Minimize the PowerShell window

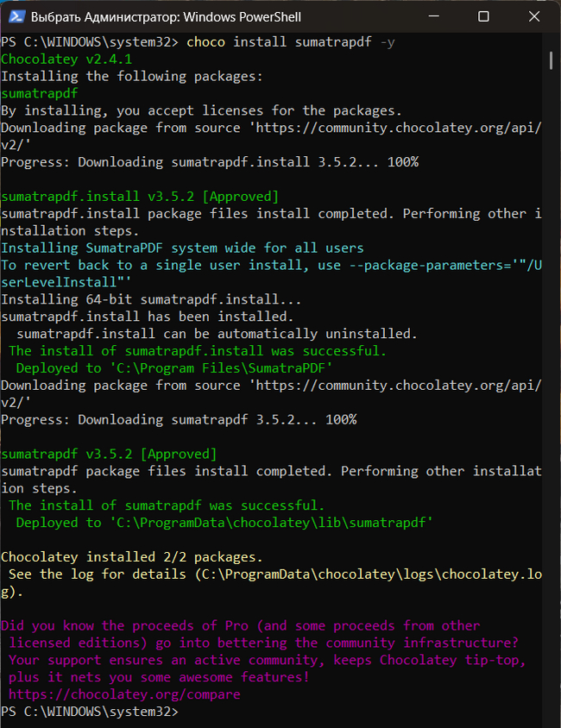(437, 16)
